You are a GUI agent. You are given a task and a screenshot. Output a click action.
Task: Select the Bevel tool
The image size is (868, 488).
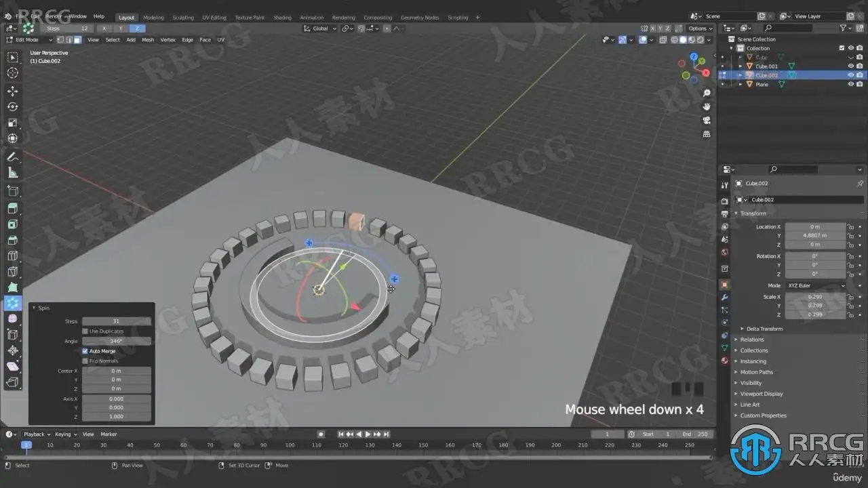[12, 240]
